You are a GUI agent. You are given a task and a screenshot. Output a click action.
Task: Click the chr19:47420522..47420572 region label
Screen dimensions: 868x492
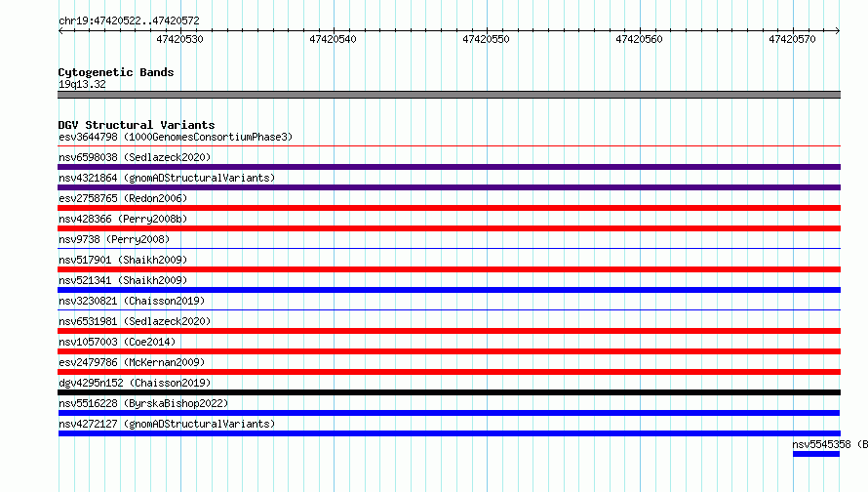[x=129, y=21]
